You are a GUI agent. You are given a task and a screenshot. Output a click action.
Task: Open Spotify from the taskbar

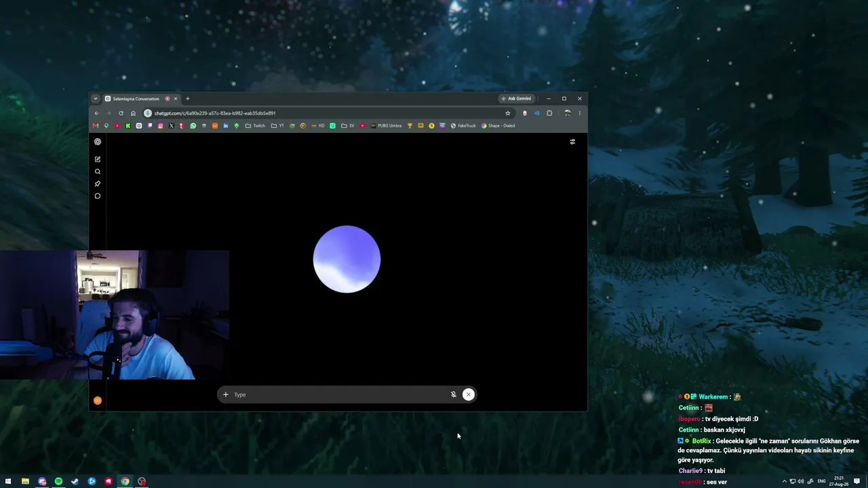(x=58, y=482)
